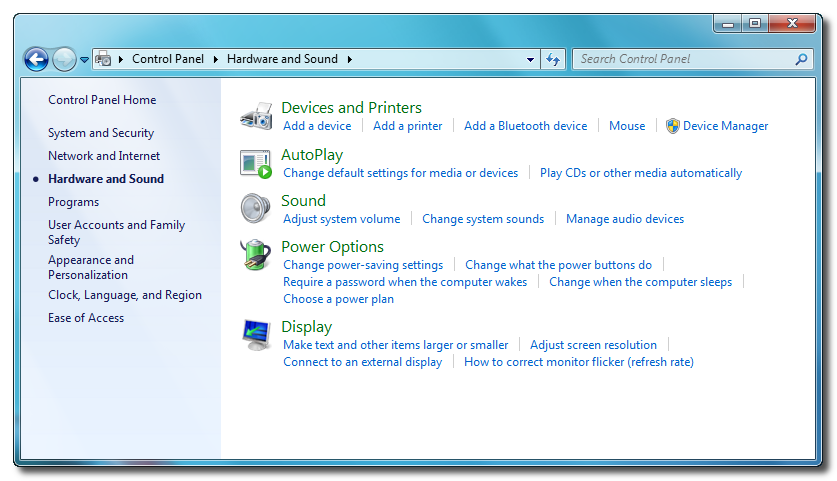Click Make text and other items larger

396,345
